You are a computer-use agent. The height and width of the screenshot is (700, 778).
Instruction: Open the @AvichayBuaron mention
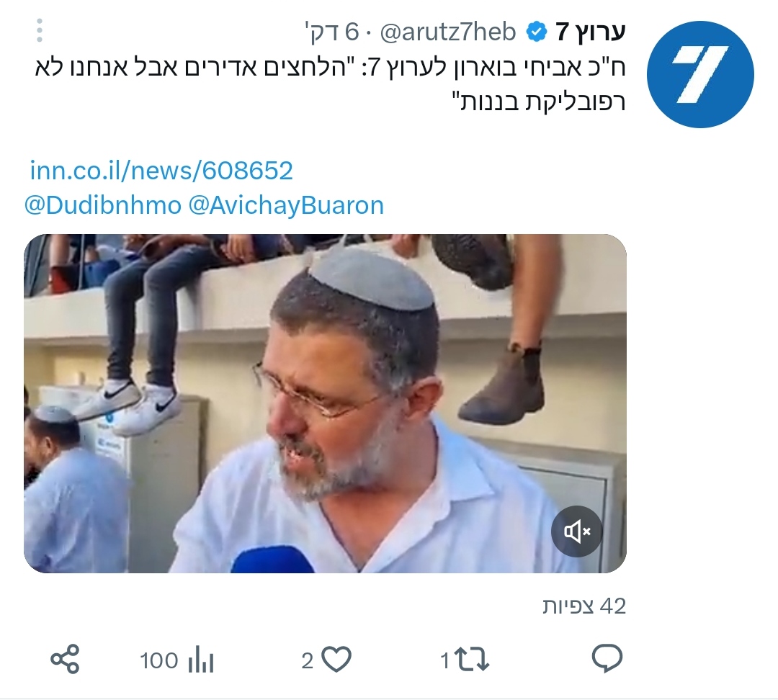(x=286, y=205)
